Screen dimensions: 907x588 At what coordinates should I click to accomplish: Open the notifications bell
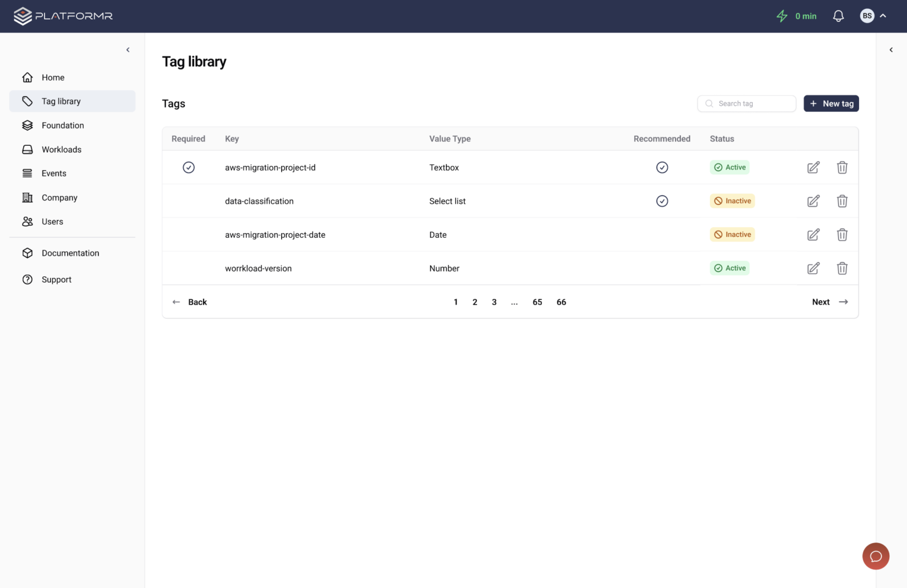[838, 15]
